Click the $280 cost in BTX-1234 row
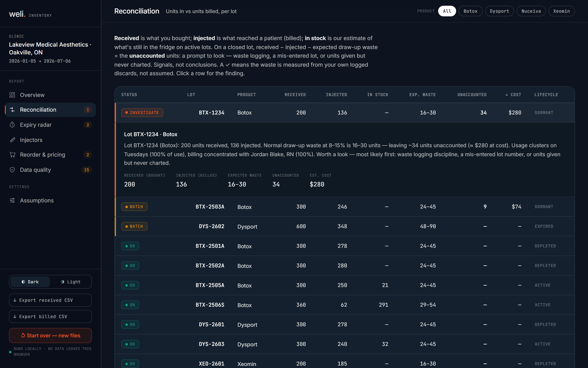Viewport: 588px width, 368px height. [515, 113]
